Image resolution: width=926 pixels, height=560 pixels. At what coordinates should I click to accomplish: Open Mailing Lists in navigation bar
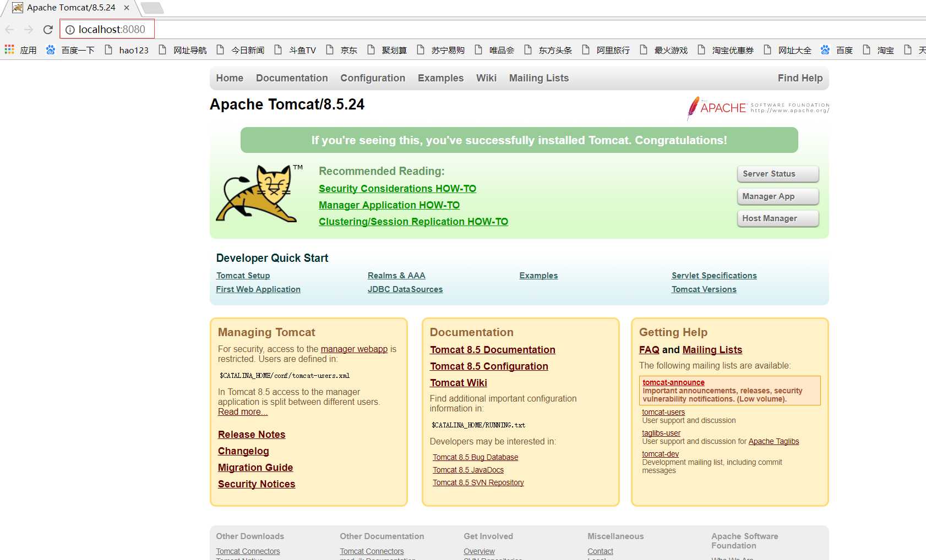[x=539, y=78]
